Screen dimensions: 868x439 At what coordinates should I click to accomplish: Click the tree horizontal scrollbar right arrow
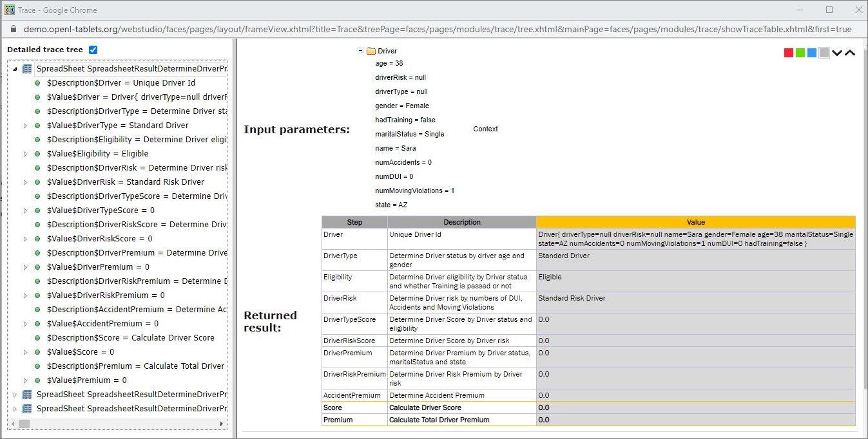pyautogui.click(x=222, y=424)
